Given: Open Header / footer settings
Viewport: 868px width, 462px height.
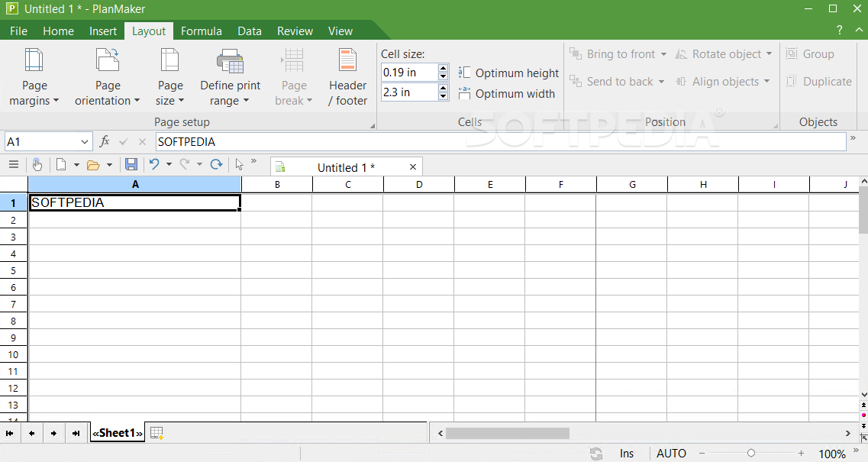Looking at the screenshot, I should pyautogui.click(x=347, y=77).
